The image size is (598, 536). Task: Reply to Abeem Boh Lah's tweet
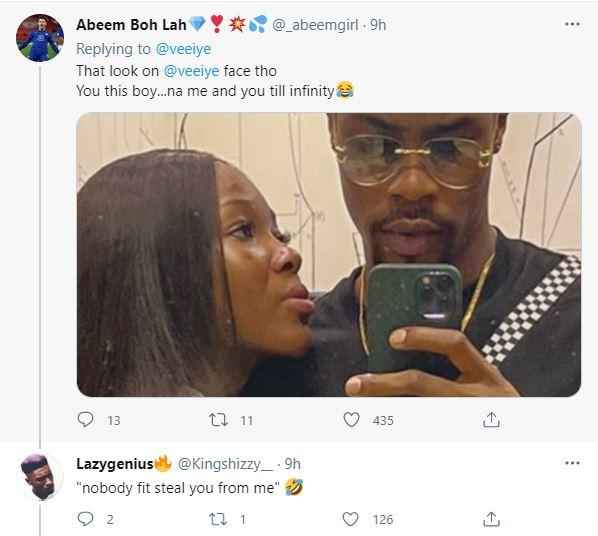[x=85, y=420]
